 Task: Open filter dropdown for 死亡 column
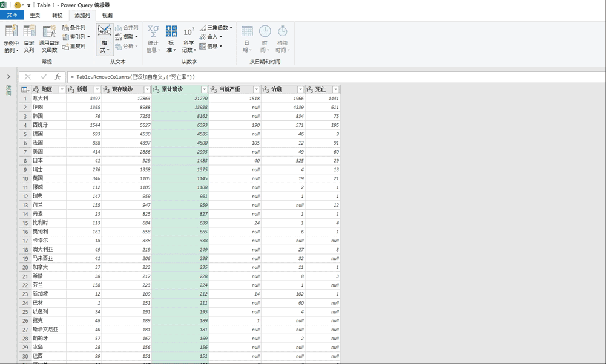tap(335, 89)
